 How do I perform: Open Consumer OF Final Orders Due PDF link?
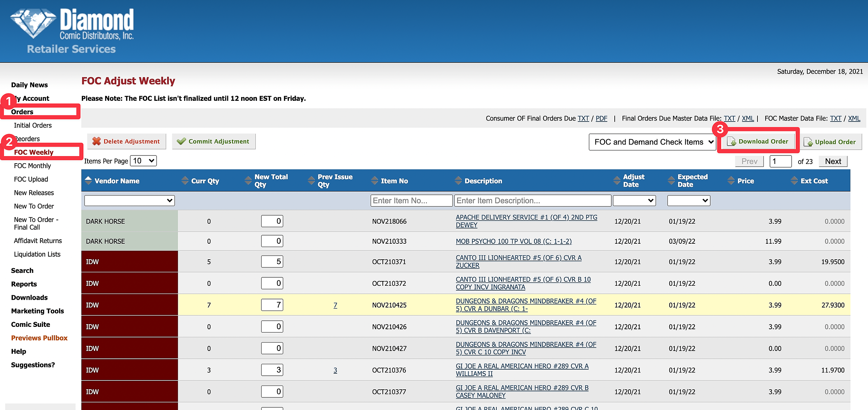pyautogui.click(x=601, y=118)
